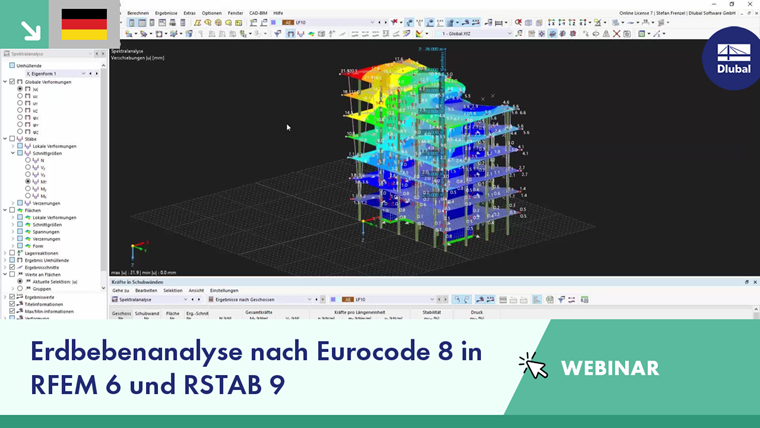760x428 pixels.
Task: Select the Vy internal force radio button
Action: [28, 167]
